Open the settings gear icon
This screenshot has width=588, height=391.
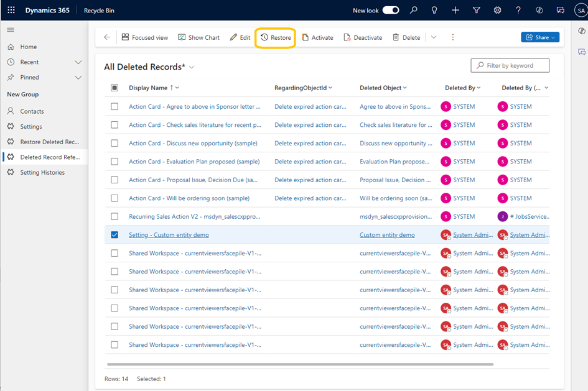click(497, 10)
